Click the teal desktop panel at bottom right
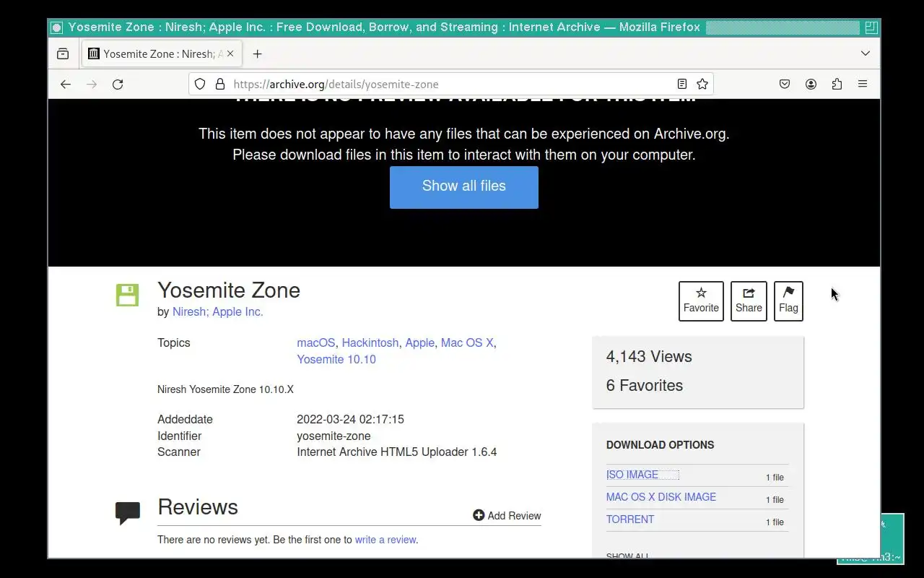 (892, 538)
